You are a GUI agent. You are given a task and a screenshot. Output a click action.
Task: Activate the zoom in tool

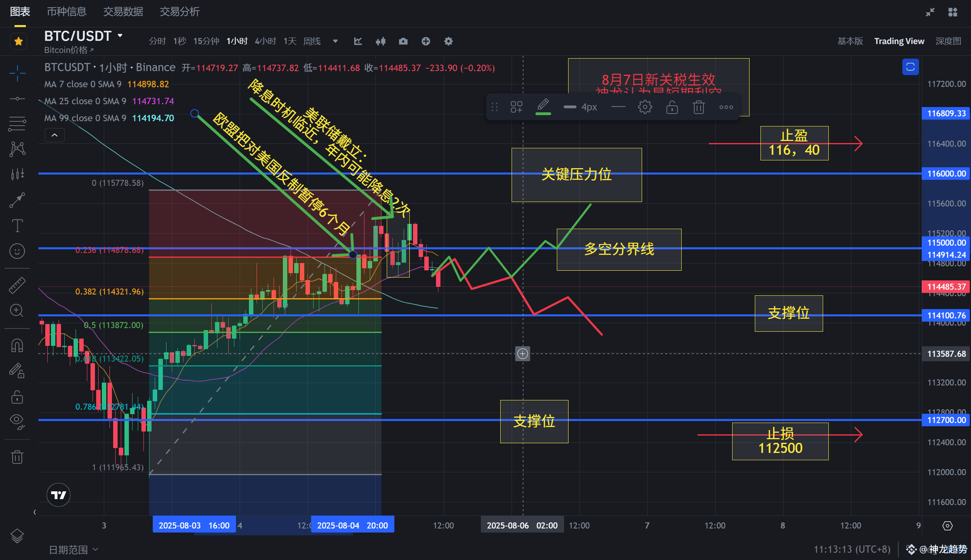click(x=17, y=310)
